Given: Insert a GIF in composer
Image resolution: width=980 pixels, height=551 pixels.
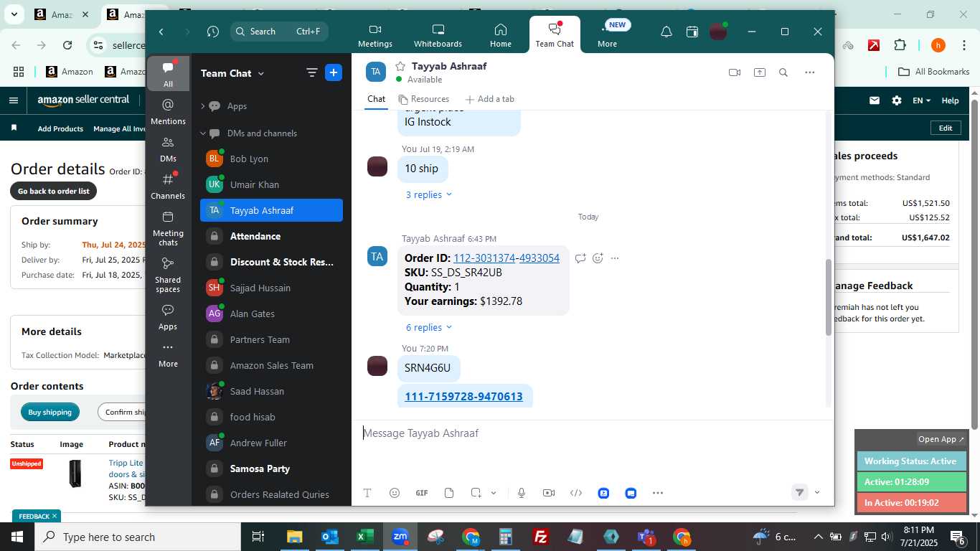Looking at the screenshot, I should pos(422,493).
